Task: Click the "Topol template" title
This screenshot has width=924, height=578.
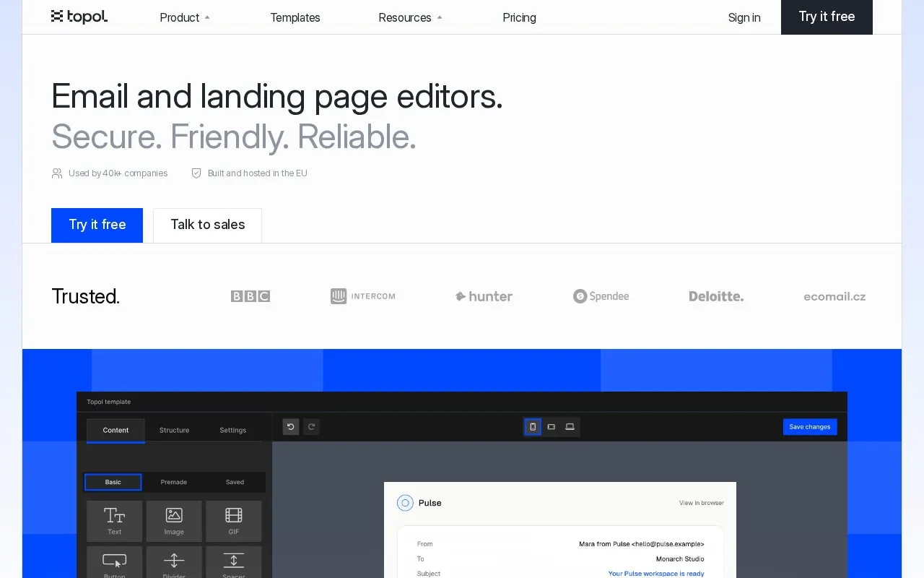Action: coord(109,402)
